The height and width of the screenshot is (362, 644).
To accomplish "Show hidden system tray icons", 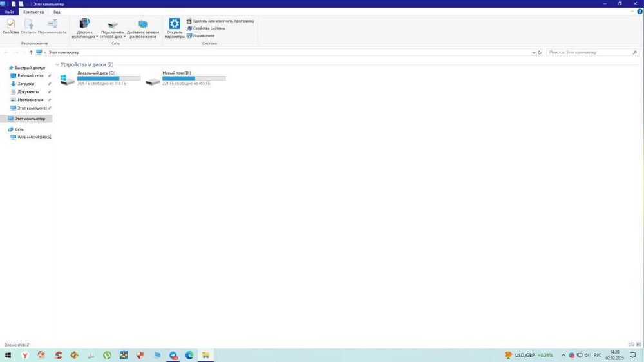I will point(563,355).
